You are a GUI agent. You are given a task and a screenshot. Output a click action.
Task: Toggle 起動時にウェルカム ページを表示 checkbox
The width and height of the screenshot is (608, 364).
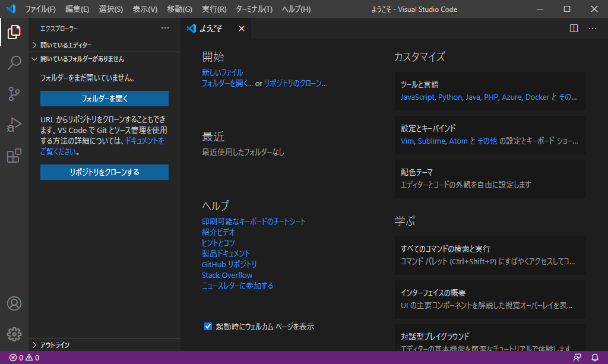point(208,327)
